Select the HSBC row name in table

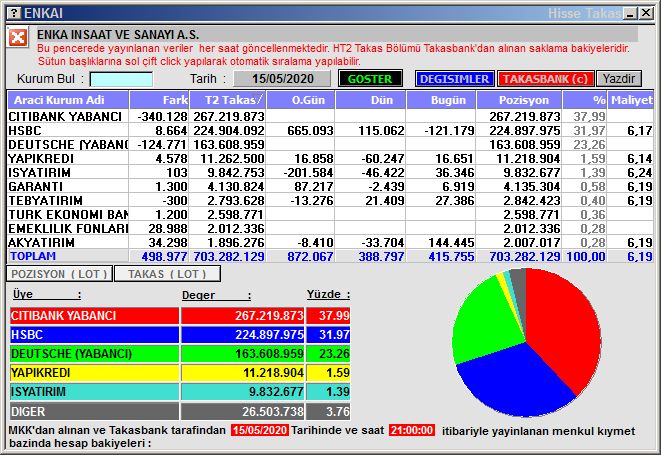[25, 130]
